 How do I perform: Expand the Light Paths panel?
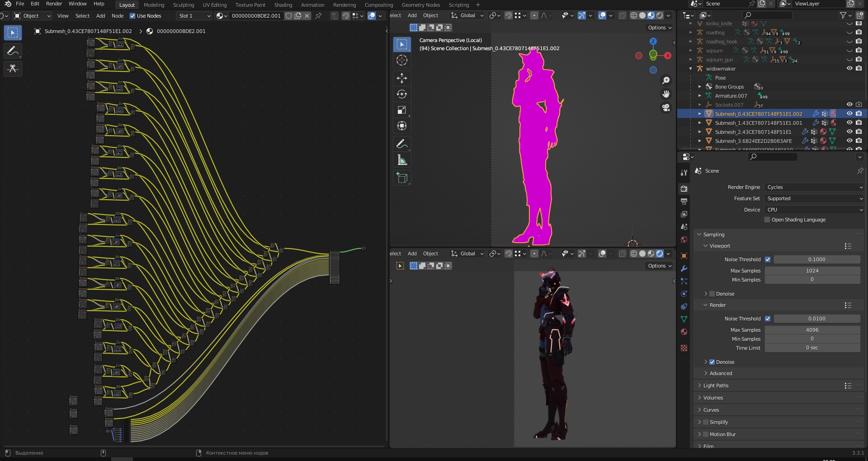tap(716, 386)
